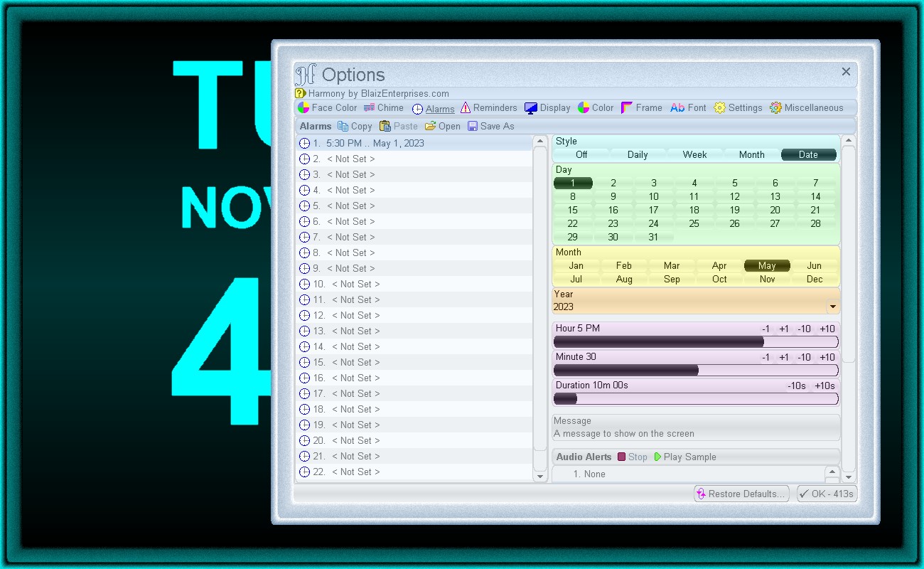Image resolution: width=924 pixels, height=569 pixels.
Task: Select day 31 in the Day grid
Action: (653, 237)
